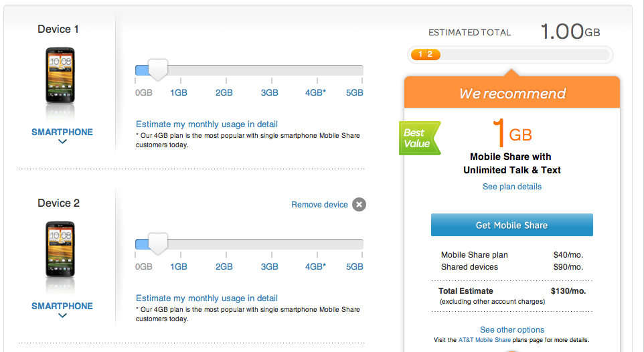Click the Best Value green badge
Screen dimensions: 644x352
pos(418,138)
